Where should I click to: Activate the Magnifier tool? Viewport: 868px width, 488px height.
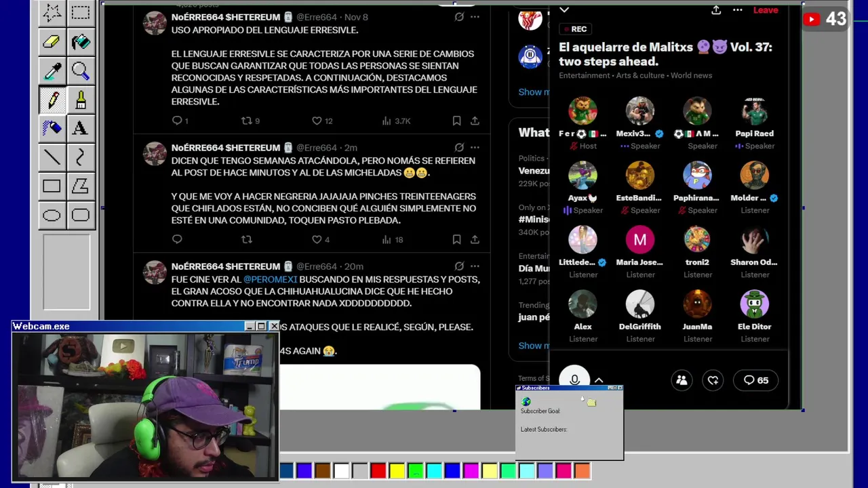(80, 70)
